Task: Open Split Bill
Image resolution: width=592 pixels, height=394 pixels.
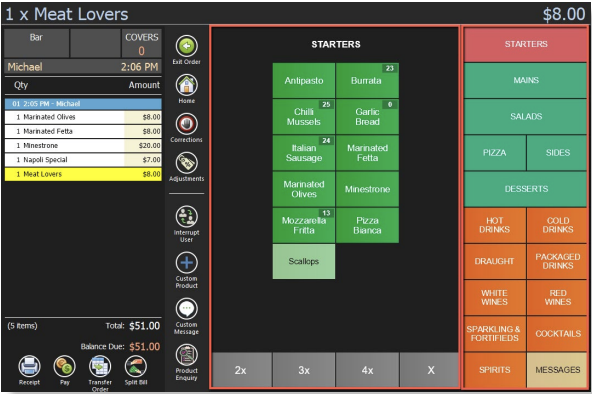Action: pos(136,366)
